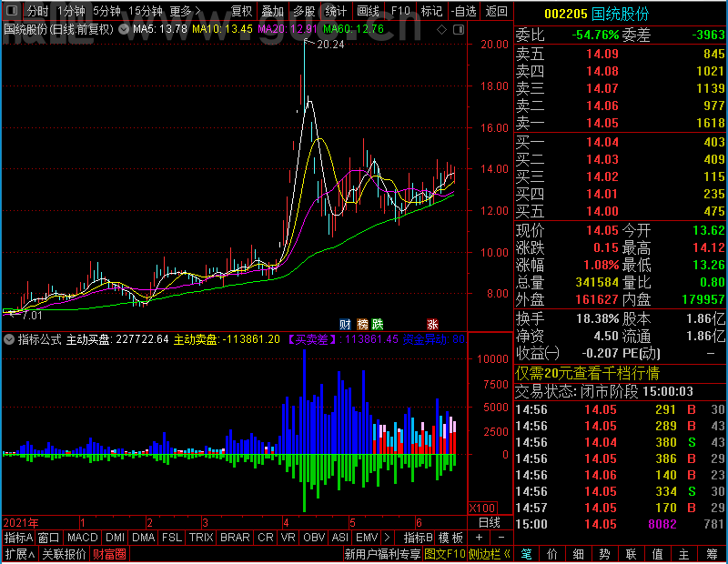Open F10 company info
Image resolution: width=728 pixels, height=564 pixels.
(x=400, y=10)
